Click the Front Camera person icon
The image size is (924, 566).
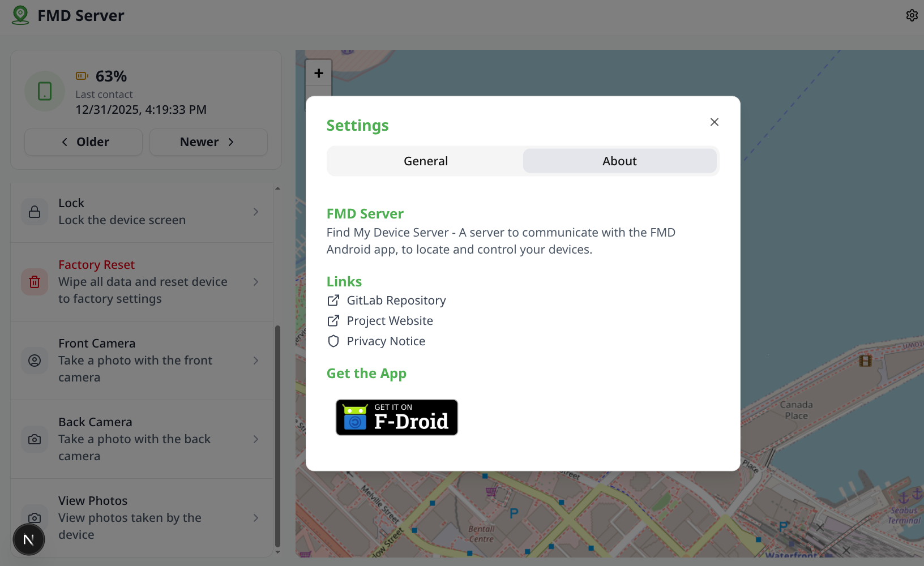coord(35,361)
